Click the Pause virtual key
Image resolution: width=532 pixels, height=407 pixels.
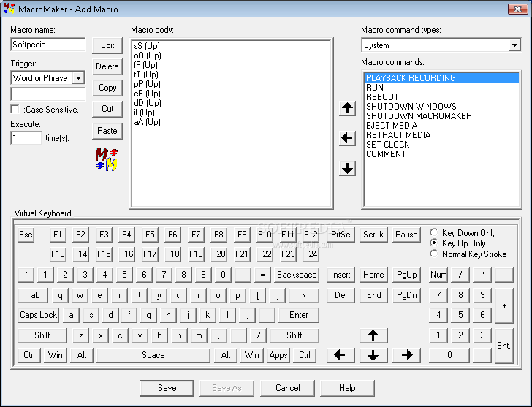click(x=406, y=235)
